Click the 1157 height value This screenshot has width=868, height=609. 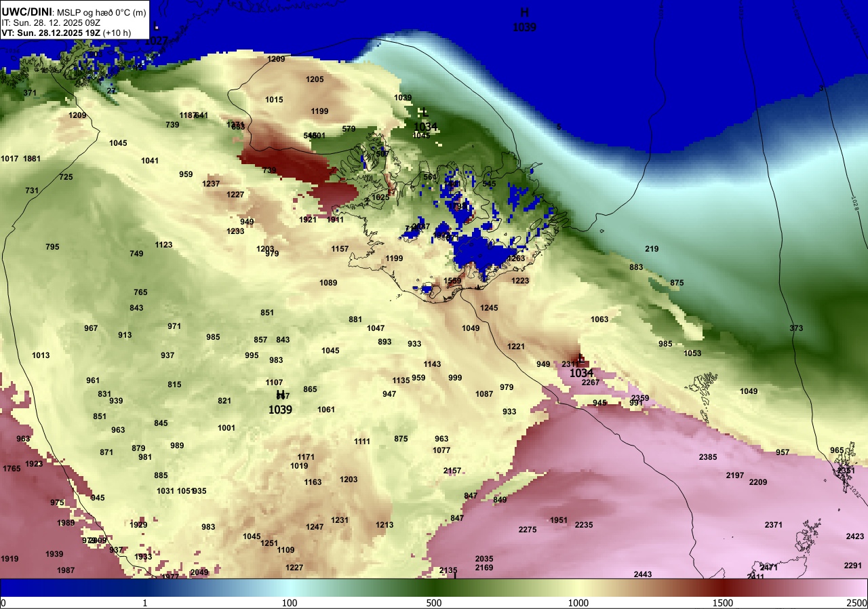[340, 249]
